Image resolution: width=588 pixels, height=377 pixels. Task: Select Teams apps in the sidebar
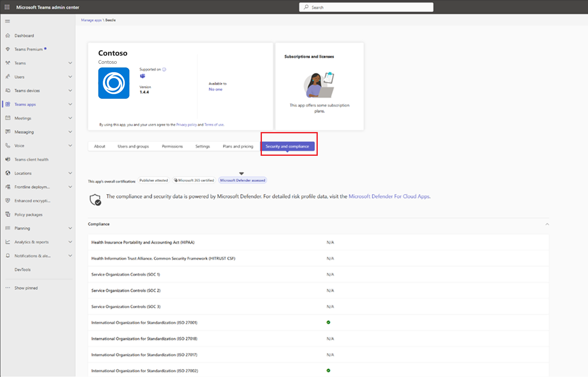tap(26, 104)
